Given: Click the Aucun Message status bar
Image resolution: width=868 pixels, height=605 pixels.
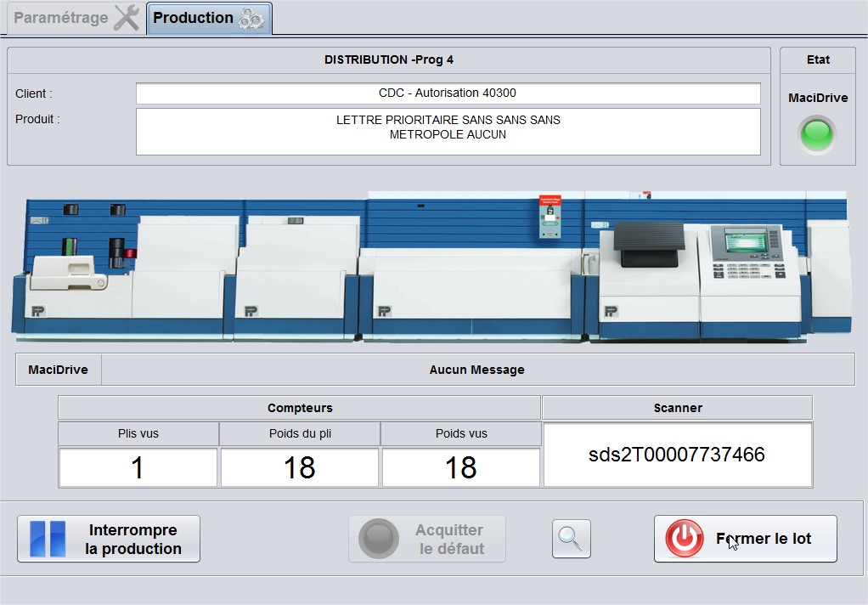Looking at the screenshot, I should click(476, 370).
